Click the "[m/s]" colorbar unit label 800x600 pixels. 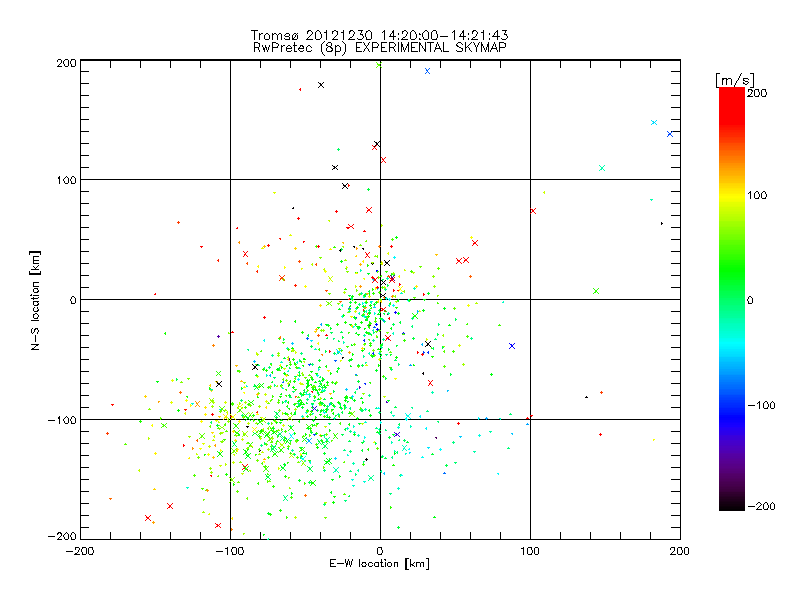(735, 80)
